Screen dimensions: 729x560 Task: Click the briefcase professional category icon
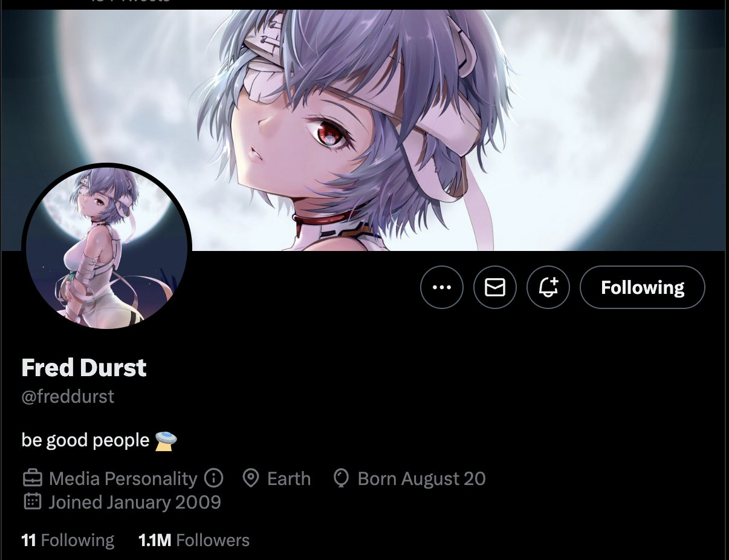pyautogui.click(x=33, y=478)
